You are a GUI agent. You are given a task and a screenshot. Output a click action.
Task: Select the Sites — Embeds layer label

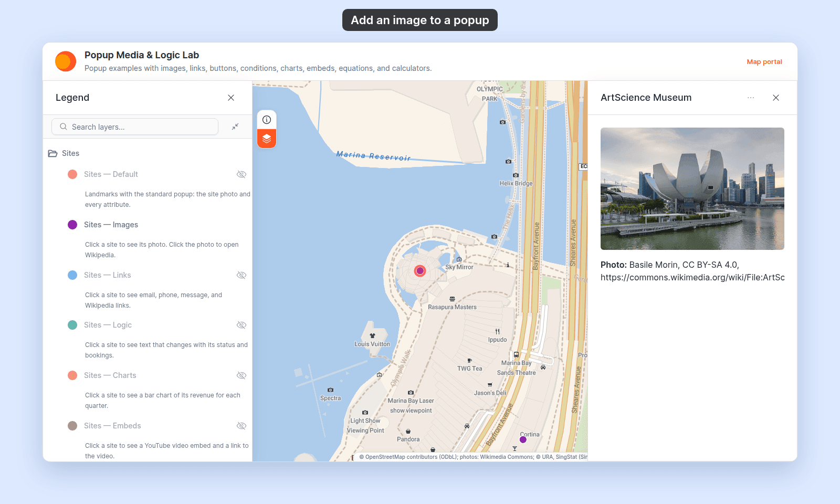click(x=112, y=426)
